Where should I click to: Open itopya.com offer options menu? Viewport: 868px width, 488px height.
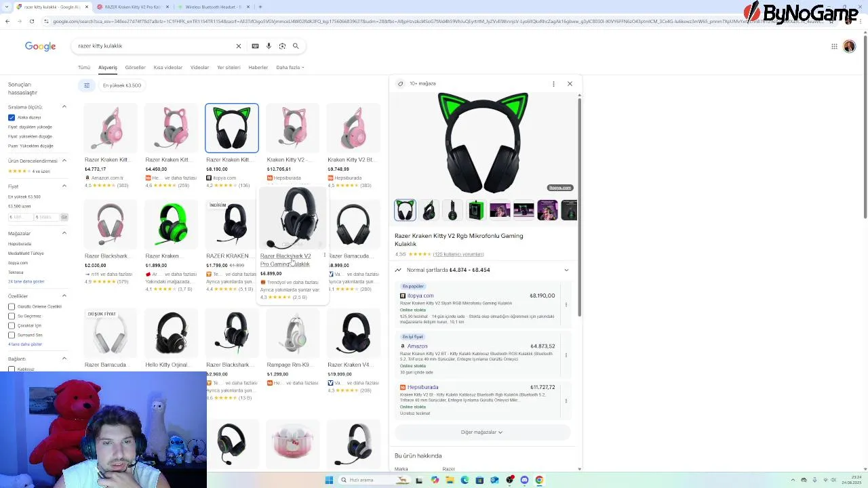point(566,304)
